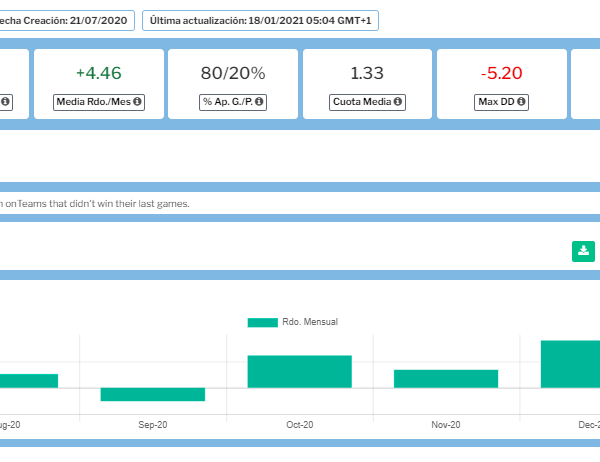Click the Cuota Media label button
600x462 pixels.
point(367,102)
